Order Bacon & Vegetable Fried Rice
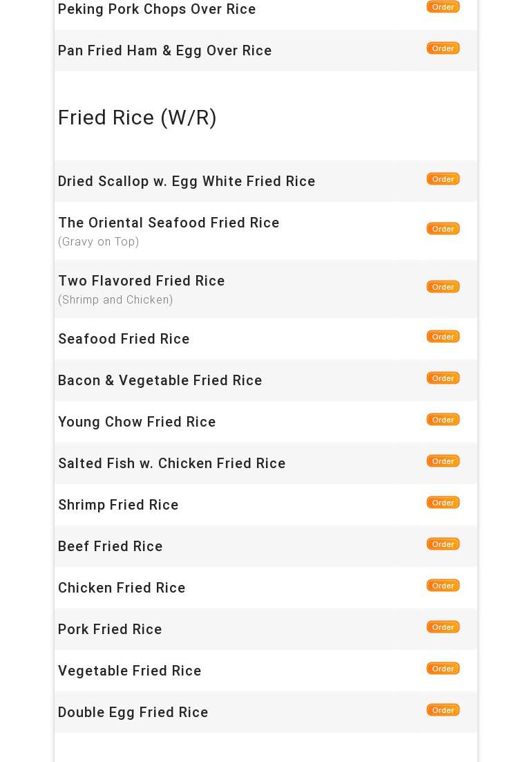This screenshot has height=762, width=532. click(x=443, y=378)
